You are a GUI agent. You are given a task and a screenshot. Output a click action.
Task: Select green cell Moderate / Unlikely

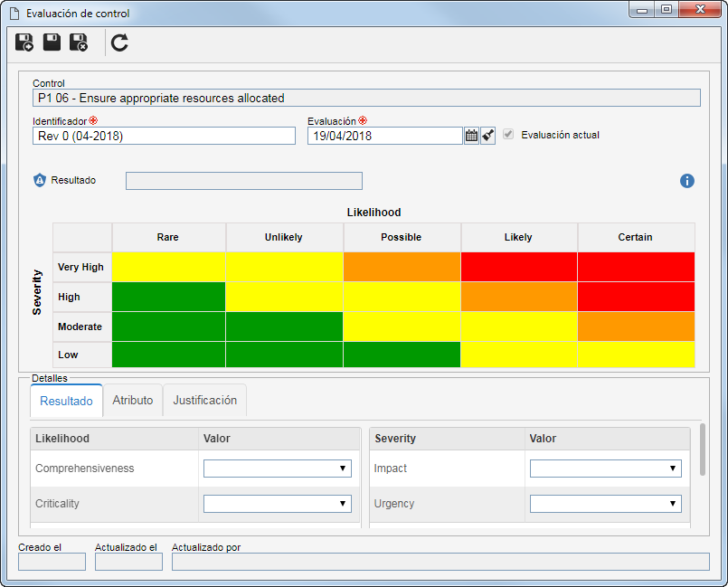[284, 327]
